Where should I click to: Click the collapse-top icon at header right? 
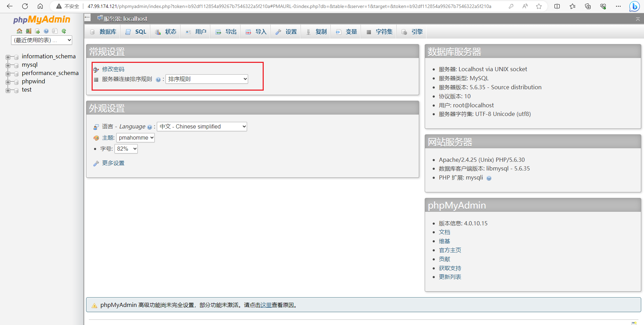tap(638, 19)
